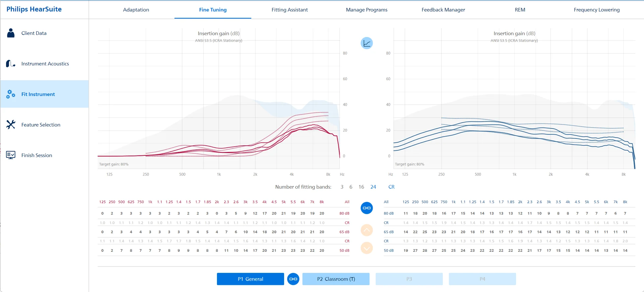Screen dimensions: 644x292
Task: Switch to the Fitting Assistant tab
Action: point(289,10)
